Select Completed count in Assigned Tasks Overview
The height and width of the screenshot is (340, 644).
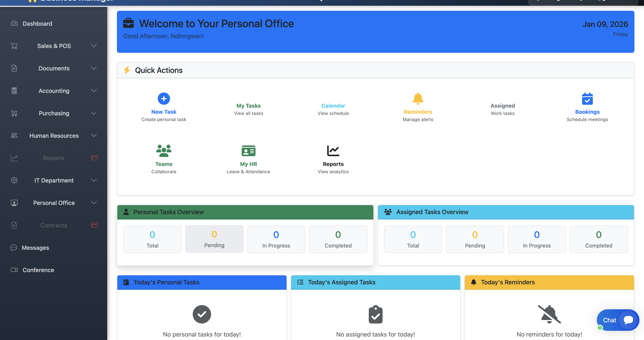coord(599,239)
